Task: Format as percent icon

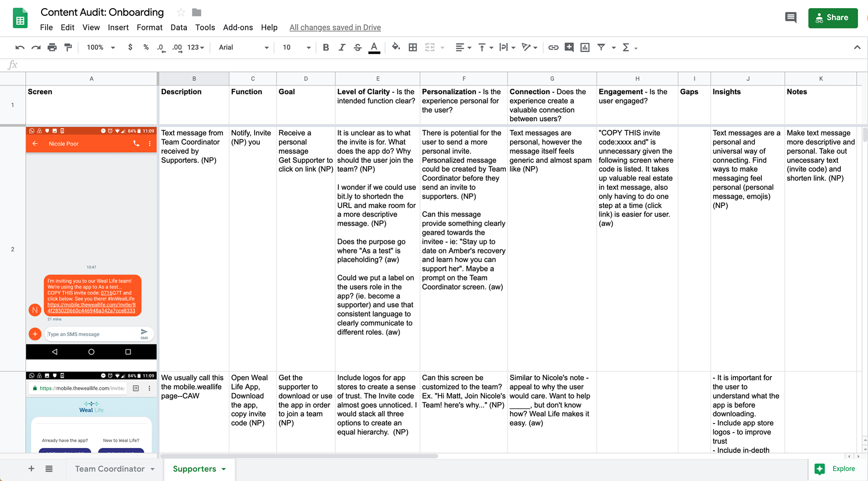Action: 146,47
